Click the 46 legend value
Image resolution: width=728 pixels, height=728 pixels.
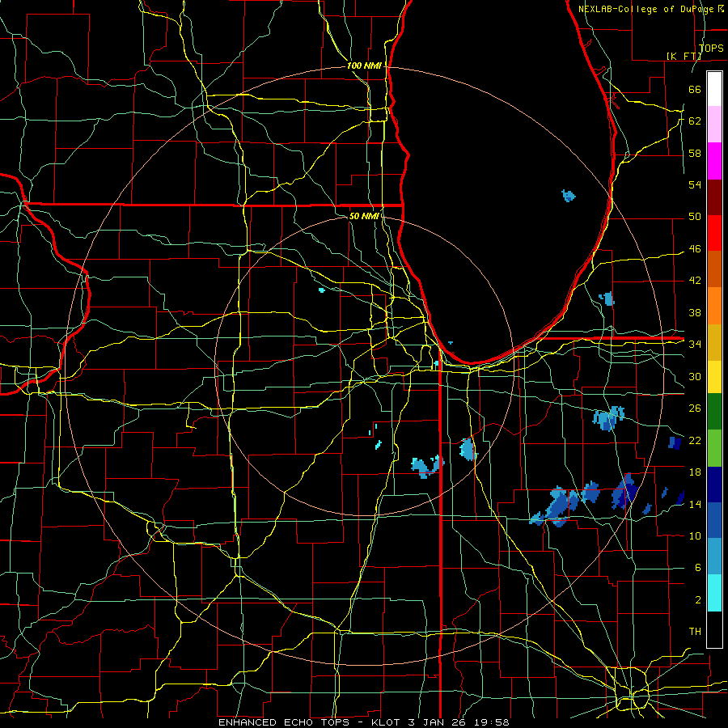[695, 249]
